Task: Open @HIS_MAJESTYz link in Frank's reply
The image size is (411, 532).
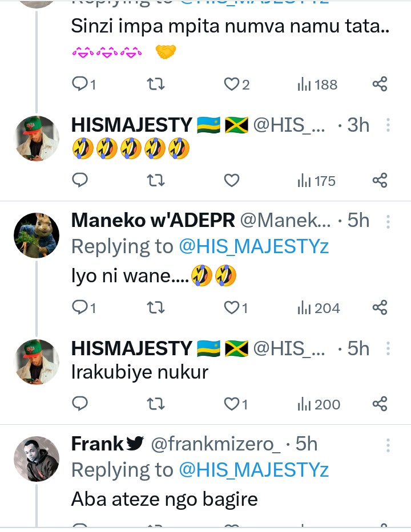Action: (x=254, y=470)
